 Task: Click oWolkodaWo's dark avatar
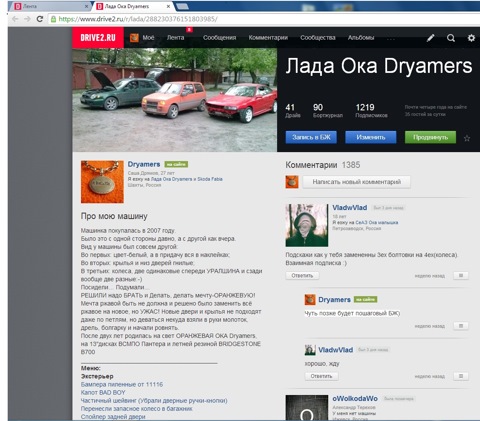(x=307, y=408)
